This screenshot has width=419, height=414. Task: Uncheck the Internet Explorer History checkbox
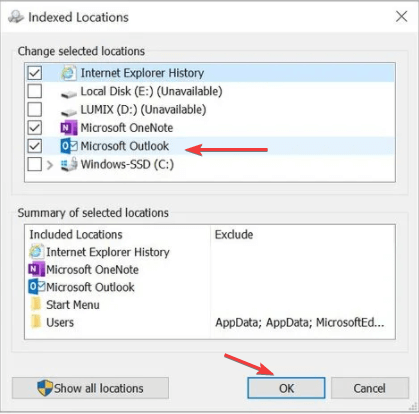point(34,73)
